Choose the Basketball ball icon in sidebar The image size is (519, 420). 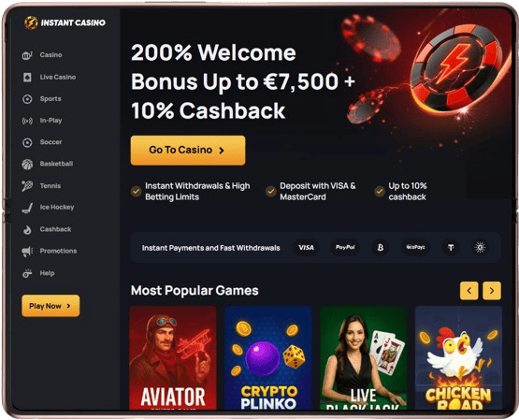coord(27,164)
